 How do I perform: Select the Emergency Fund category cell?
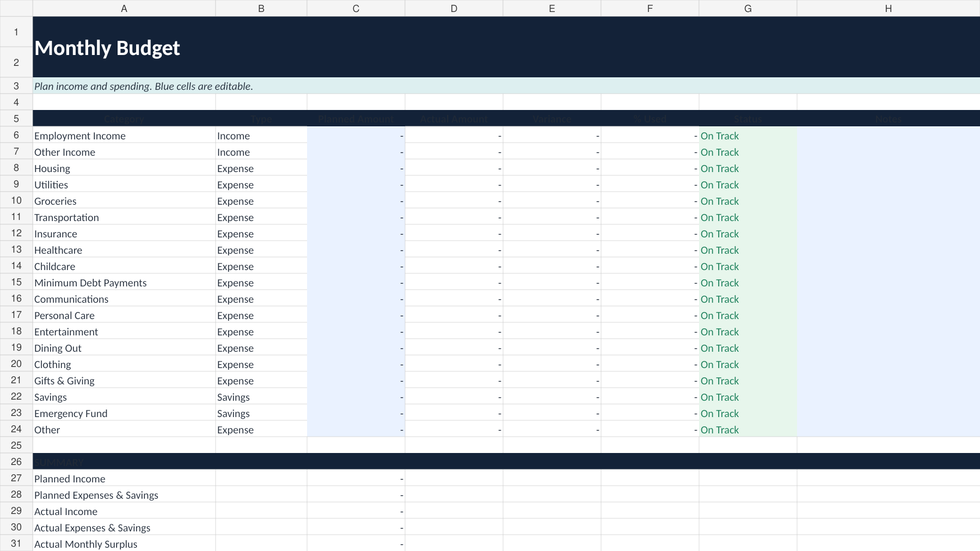tap(124, 413)
